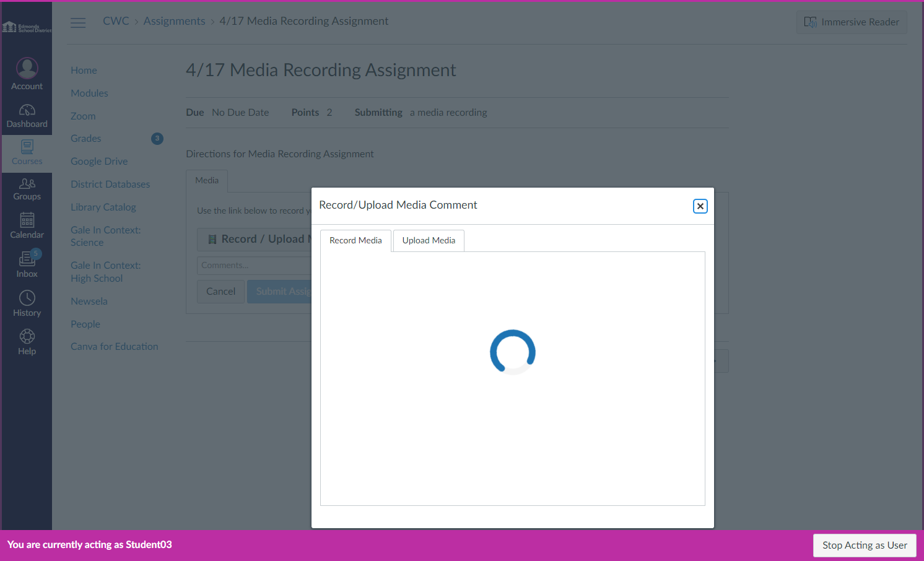This screenshot has width=924, height=561.
Task: Open Canva for Education link
Action: (115, 347)
